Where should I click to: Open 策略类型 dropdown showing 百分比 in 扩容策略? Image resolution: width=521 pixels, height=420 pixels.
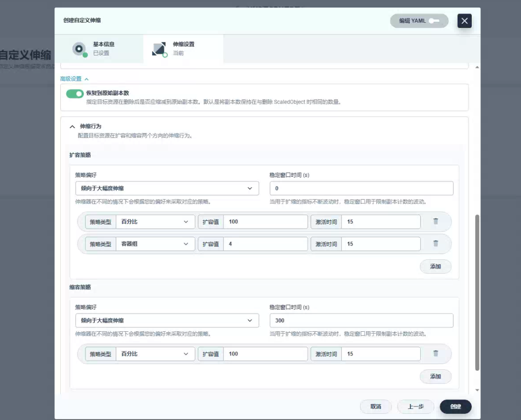[155, 222]
